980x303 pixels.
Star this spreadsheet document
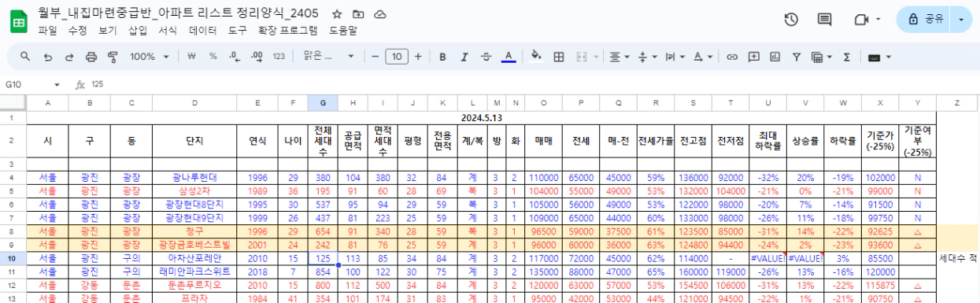(x=337, y=14)
